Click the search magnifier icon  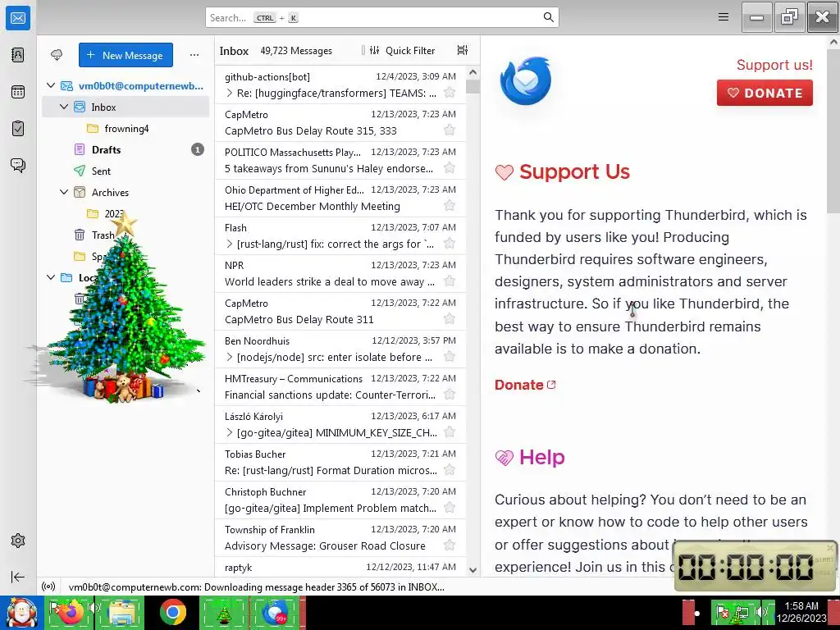click(548, 17)
